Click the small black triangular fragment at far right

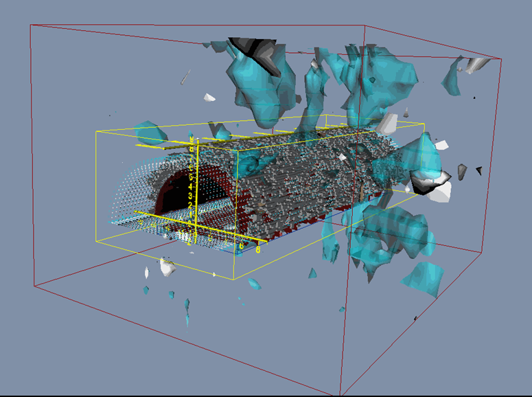[478, 170]
